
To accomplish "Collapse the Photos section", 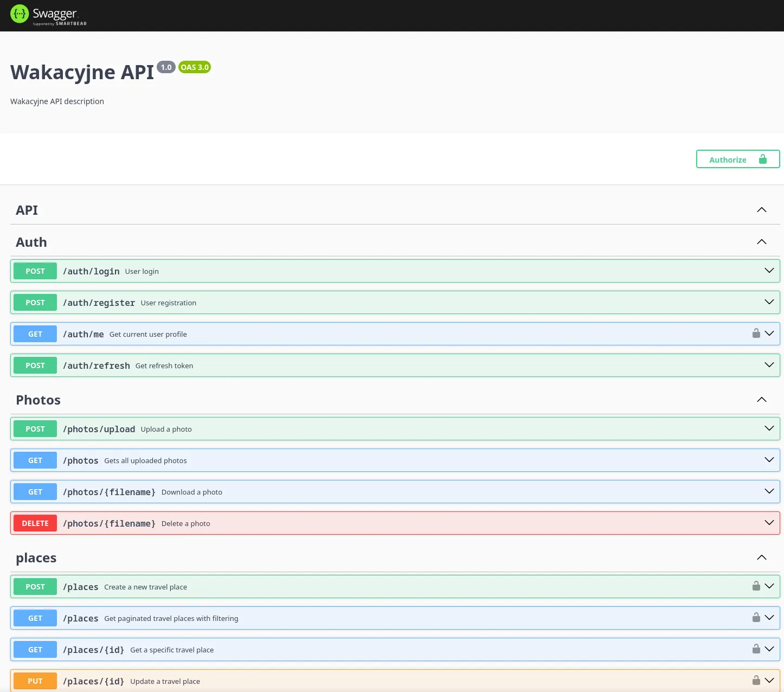I will (x=762, y=399).
